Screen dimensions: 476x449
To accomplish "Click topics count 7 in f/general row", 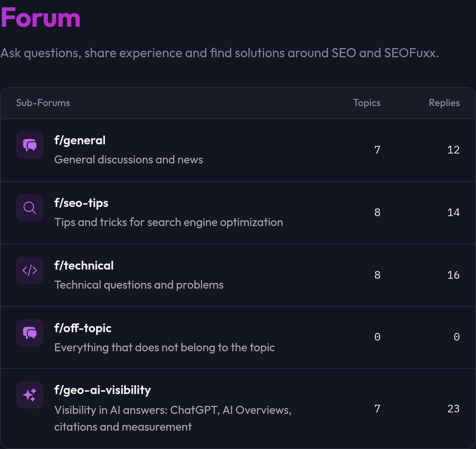I will coord(377,150).
